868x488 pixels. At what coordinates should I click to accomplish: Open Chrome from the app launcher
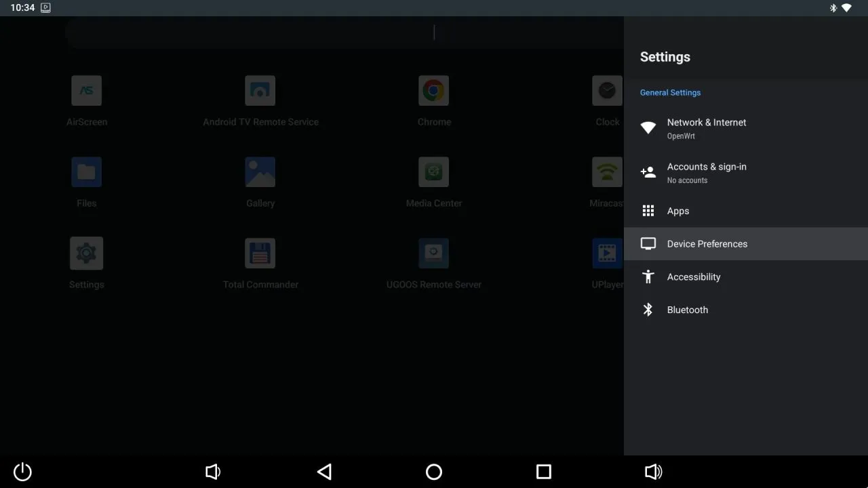(434, 90)
